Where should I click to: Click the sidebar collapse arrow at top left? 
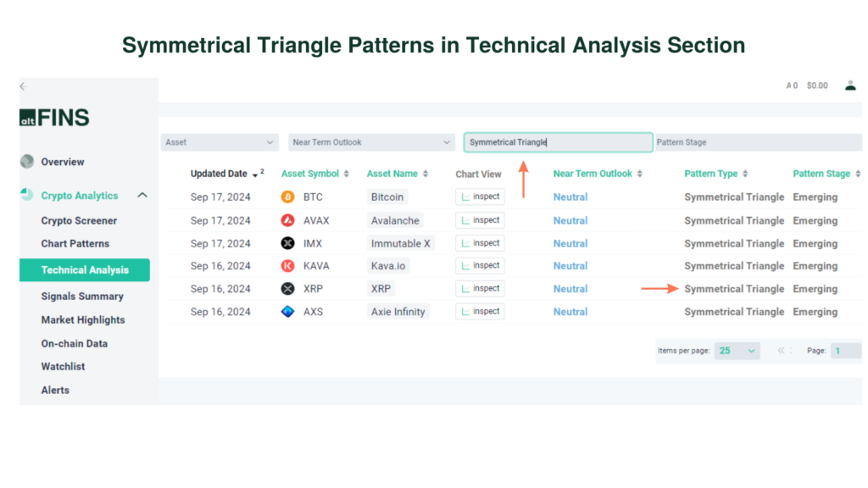(23, 86)
